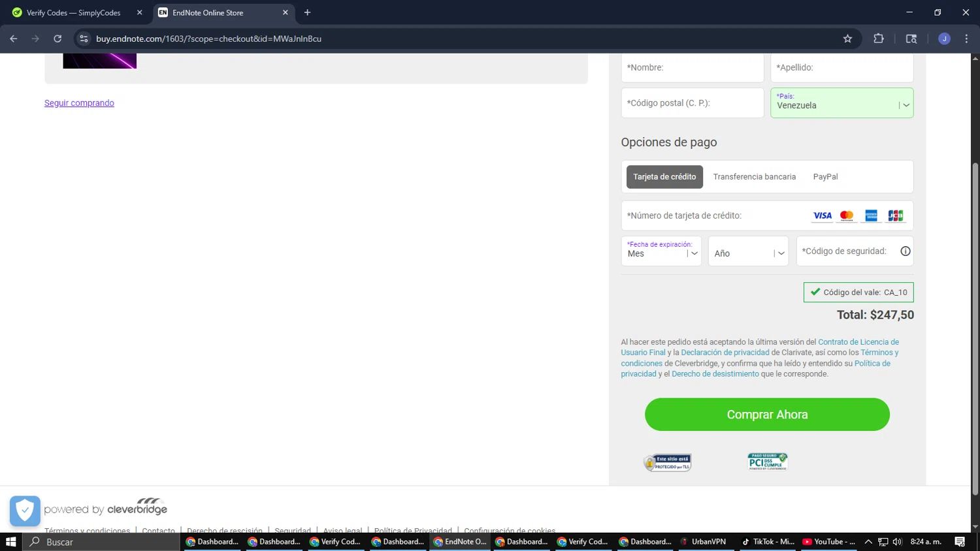Open the notification center icon
980x551 pixels.
[x=960, y=542]
